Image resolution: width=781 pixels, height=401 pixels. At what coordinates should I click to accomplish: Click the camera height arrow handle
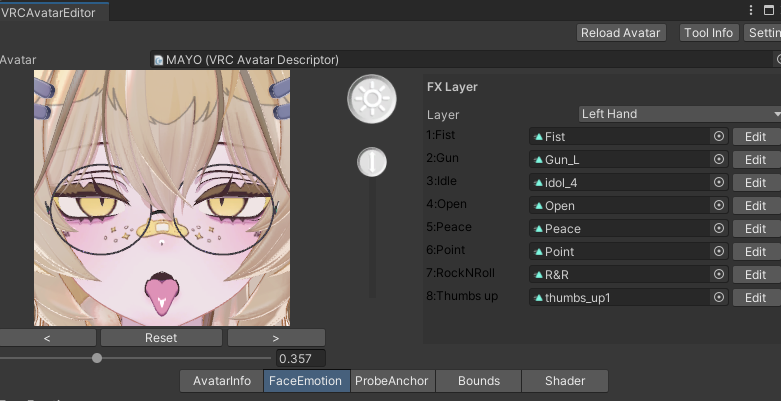coord(372,162)
